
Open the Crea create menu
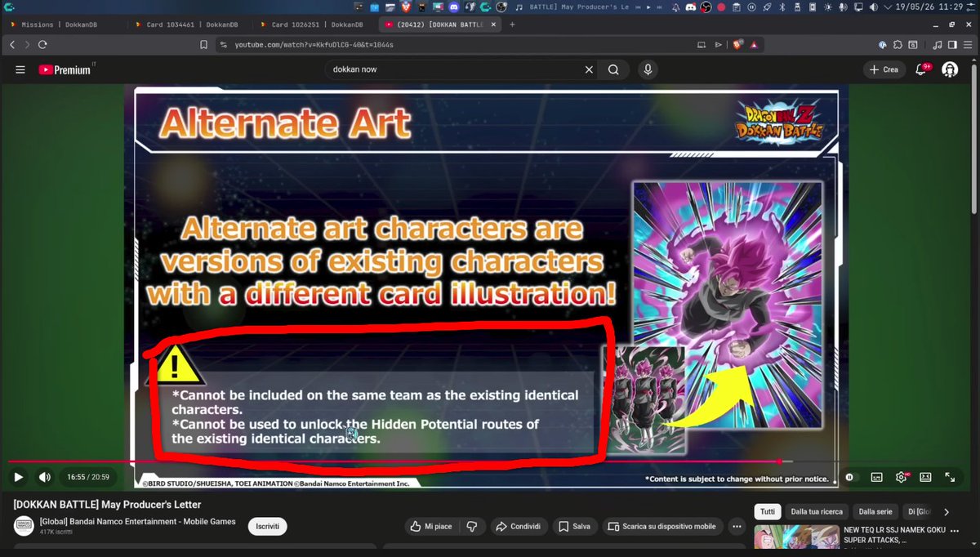[x=884, y=69]
